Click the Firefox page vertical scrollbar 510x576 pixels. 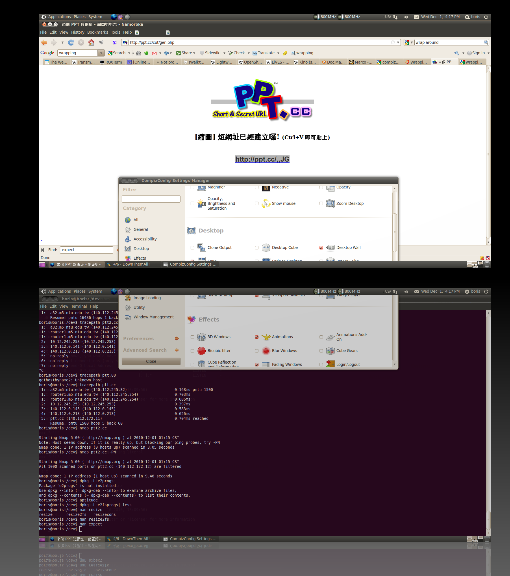[x=488, y=154]
